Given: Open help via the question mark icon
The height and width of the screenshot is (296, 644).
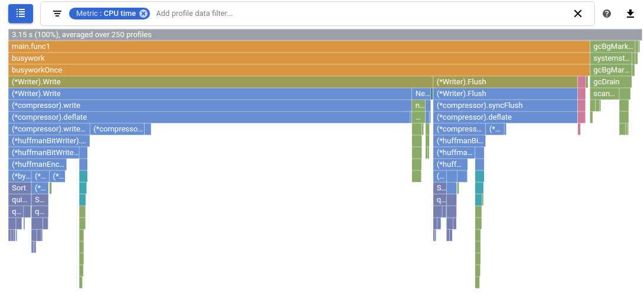Looking at the screenshot, I should (607, 14).
